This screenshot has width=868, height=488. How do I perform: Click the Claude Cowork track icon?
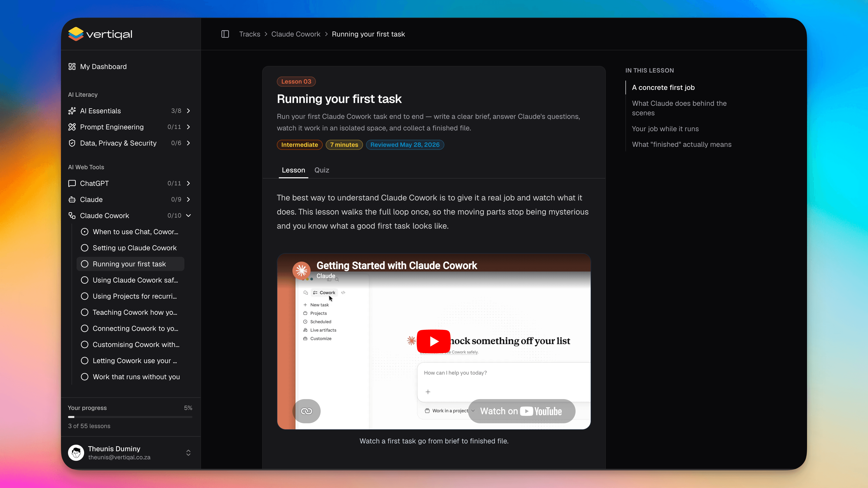pyautogui.click(x=72, y=216)
